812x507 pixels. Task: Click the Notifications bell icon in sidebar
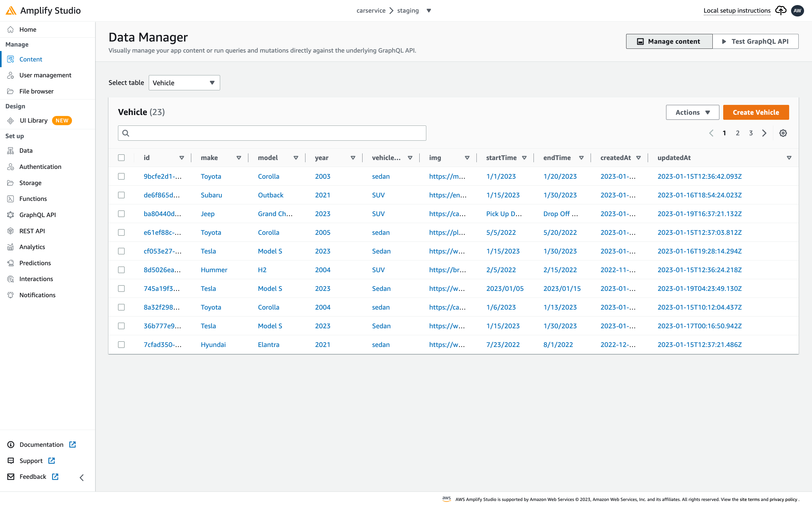11,295
